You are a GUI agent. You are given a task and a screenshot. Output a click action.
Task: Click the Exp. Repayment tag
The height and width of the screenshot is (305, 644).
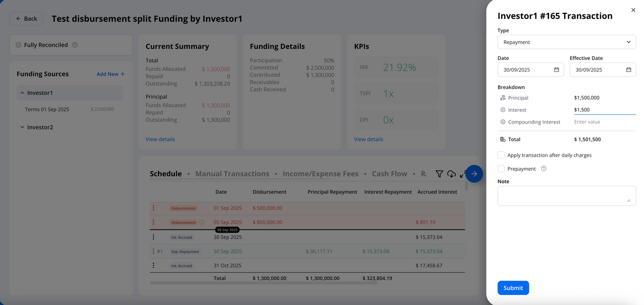point(185,251)
